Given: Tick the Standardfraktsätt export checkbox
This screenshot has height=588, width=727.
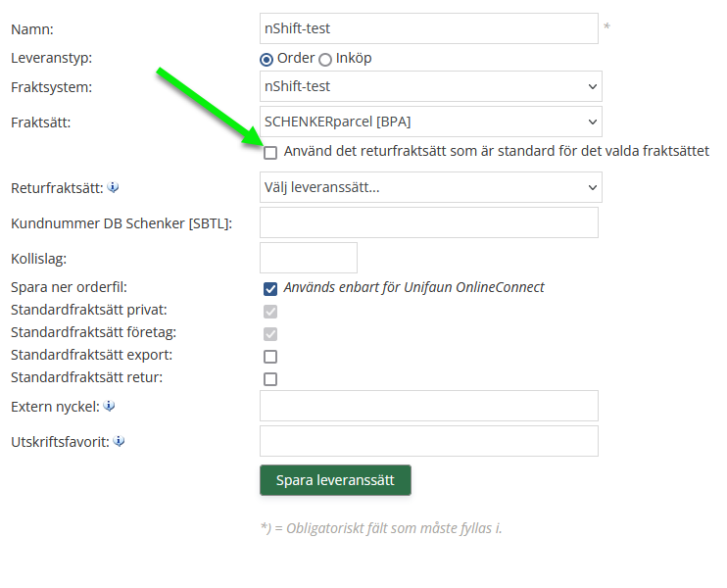Looking at the screenshot, I should (x=270, y=357).
